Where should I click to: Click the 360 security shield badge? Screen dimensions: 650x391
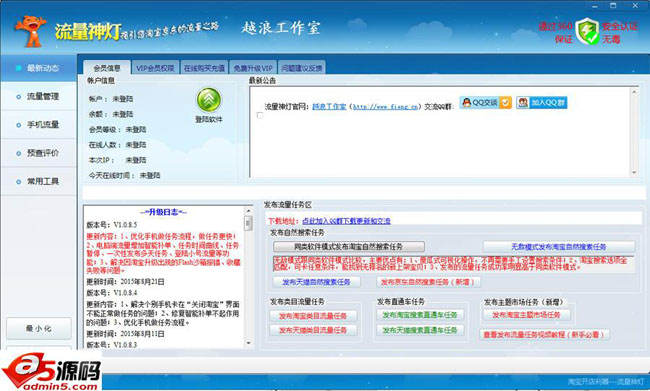coord(587,32)
